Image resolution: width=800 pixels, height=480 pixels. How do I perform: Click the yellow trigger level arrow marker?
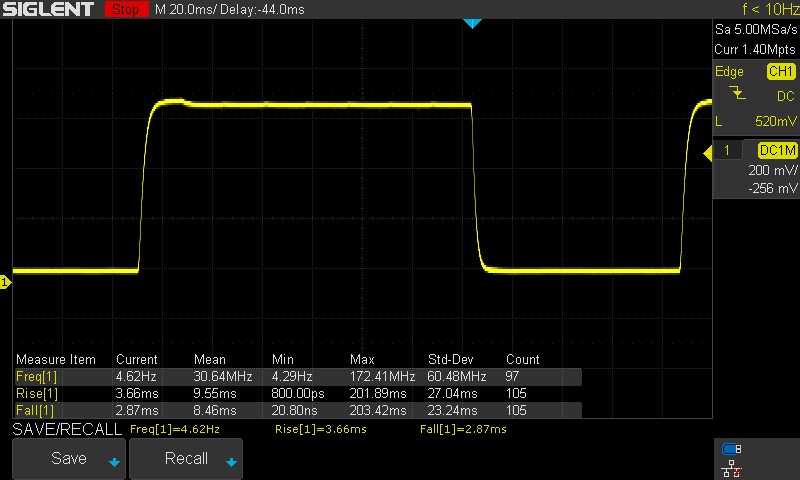[x=708, y=152]
